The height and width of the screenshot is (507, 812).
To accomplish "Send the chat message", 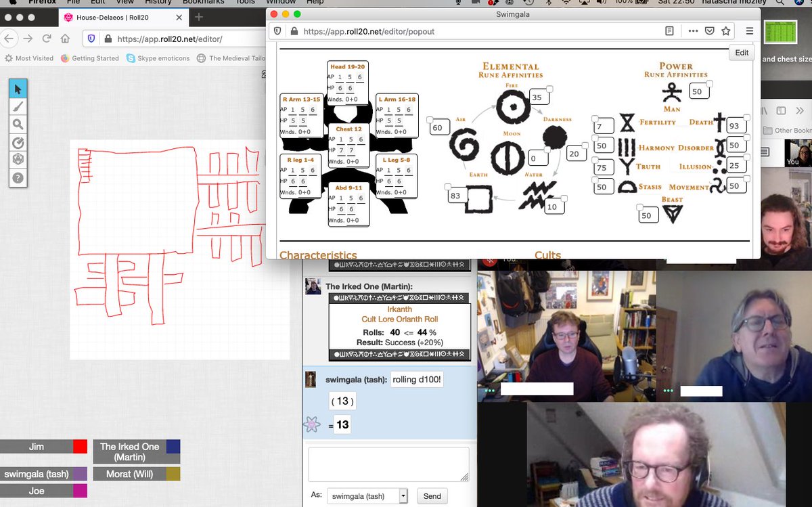I will coord(432,496).
